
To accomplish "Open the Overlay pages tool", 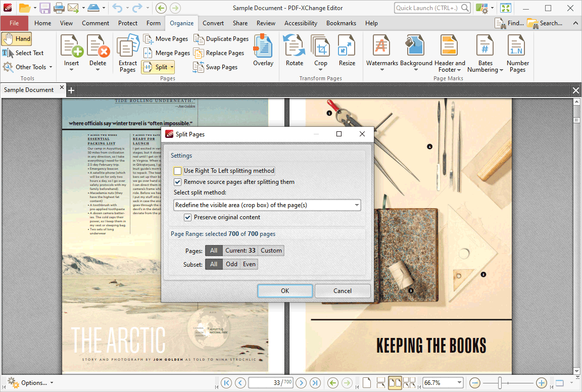I will [x=263, y=50].
